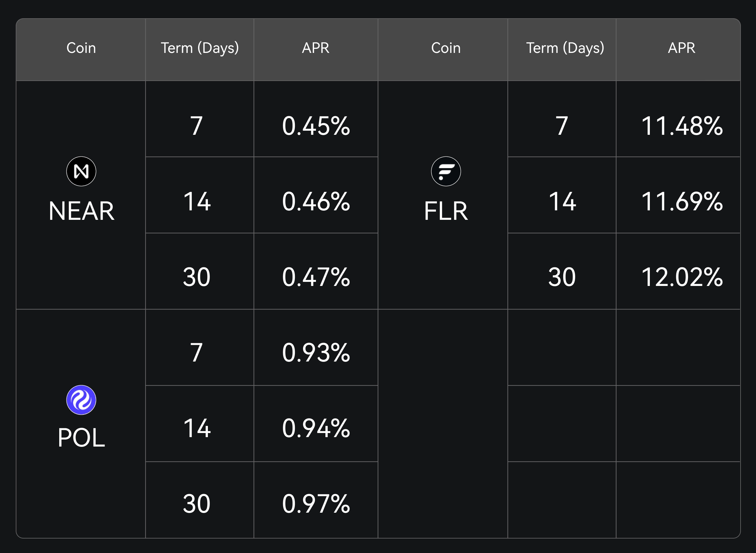Click the purple POL coin icon

pyautogui.click(x=81, y=400)
